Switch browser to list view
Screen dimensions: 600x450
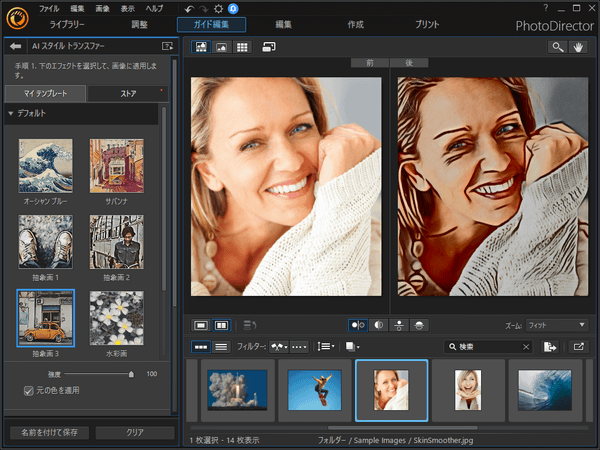[x=221, y=347]
